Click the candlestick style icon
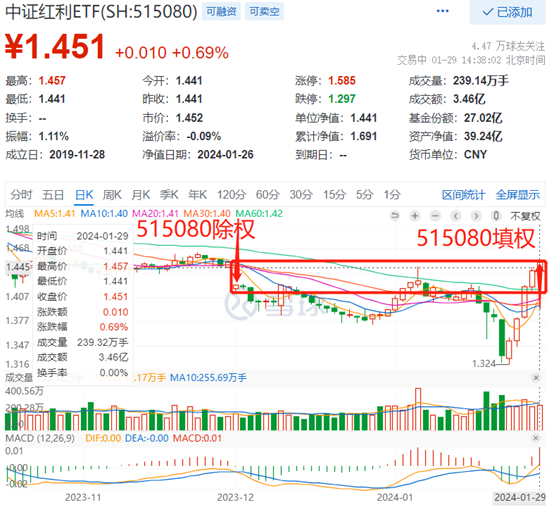 click(496, 216)
